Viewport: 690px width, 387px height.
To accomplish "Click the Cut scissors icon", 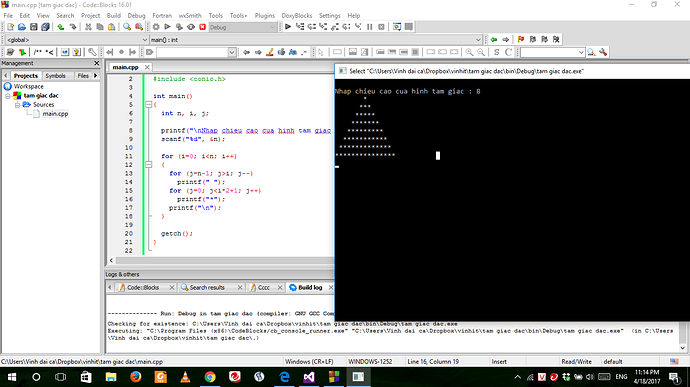I will coord(88,27).
